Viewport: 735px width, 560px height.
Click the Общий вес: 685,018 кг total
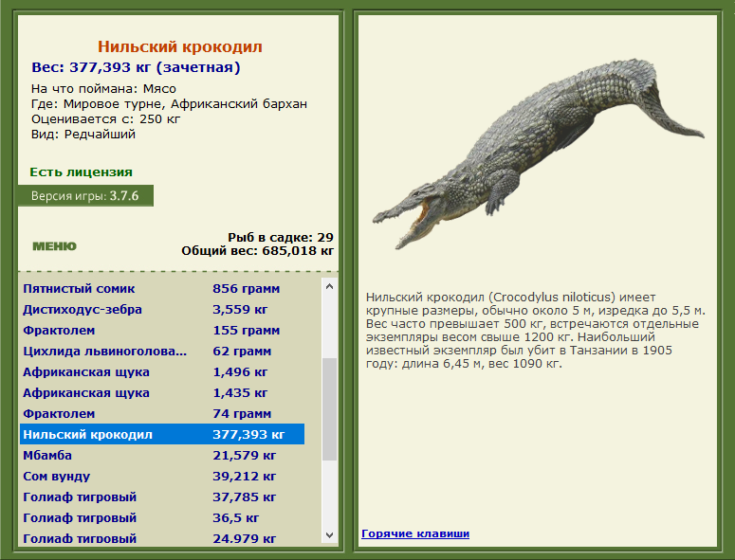tap(258, 251)
